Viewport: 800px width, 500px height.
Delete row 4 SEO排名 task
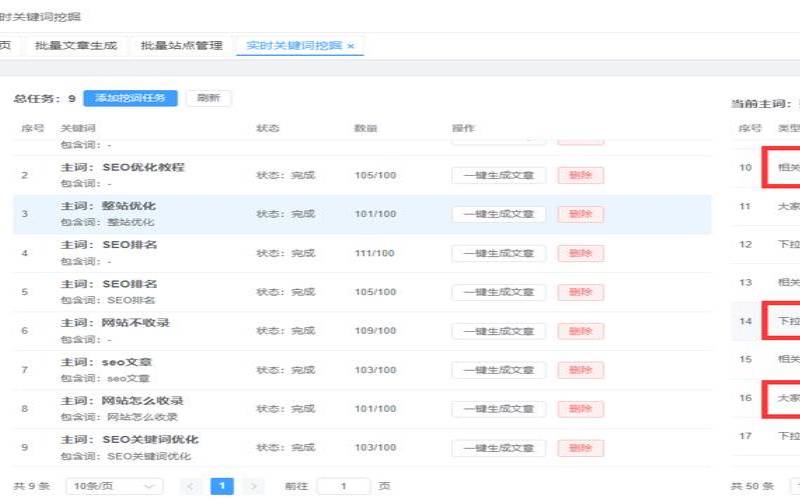coord(581,254)
